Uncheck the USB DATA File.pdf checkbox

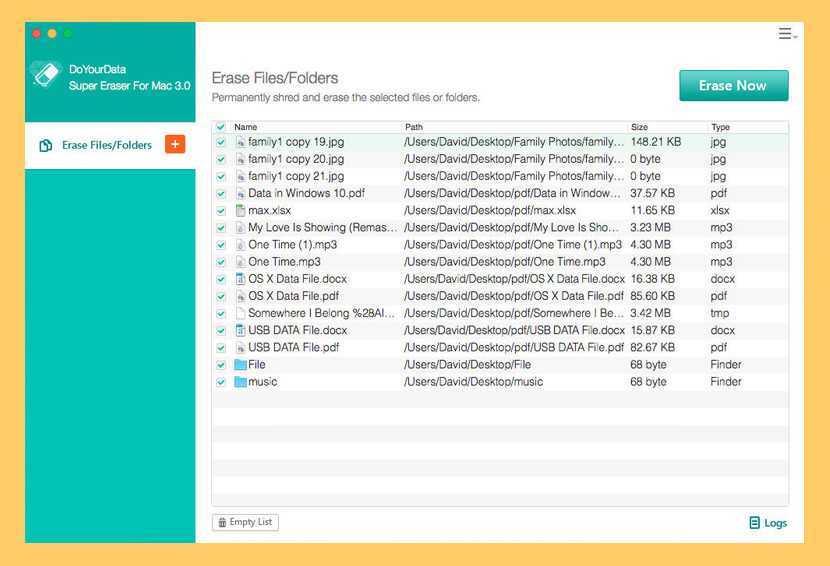pos(221,348)
